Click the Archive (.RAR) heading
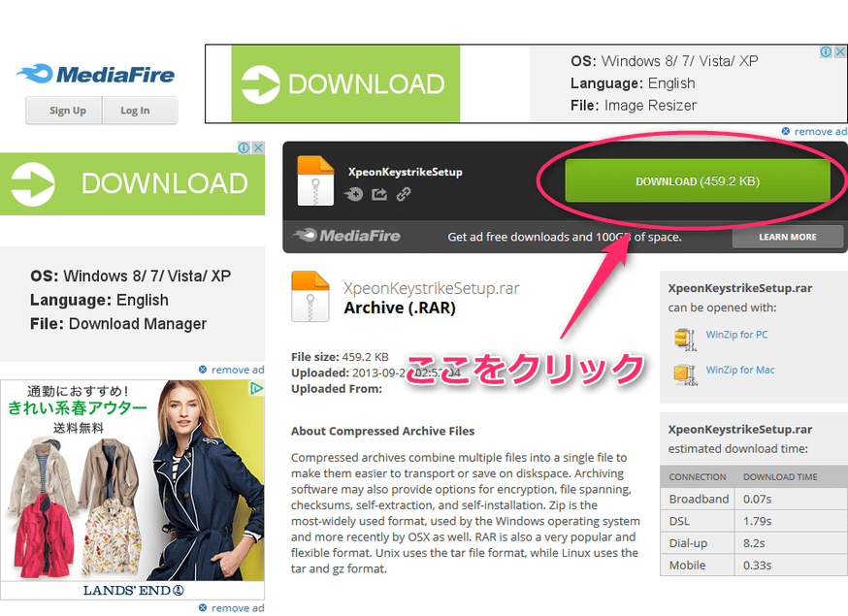The height and width of the screenshot is (616, 848). pyautogui.click(x=400, y=308)
